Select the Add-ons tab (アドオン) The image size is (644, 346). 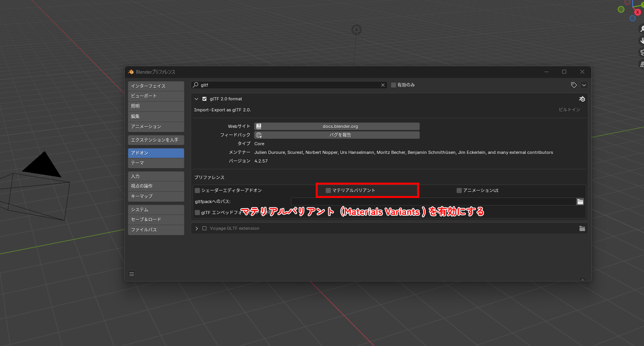156,153
